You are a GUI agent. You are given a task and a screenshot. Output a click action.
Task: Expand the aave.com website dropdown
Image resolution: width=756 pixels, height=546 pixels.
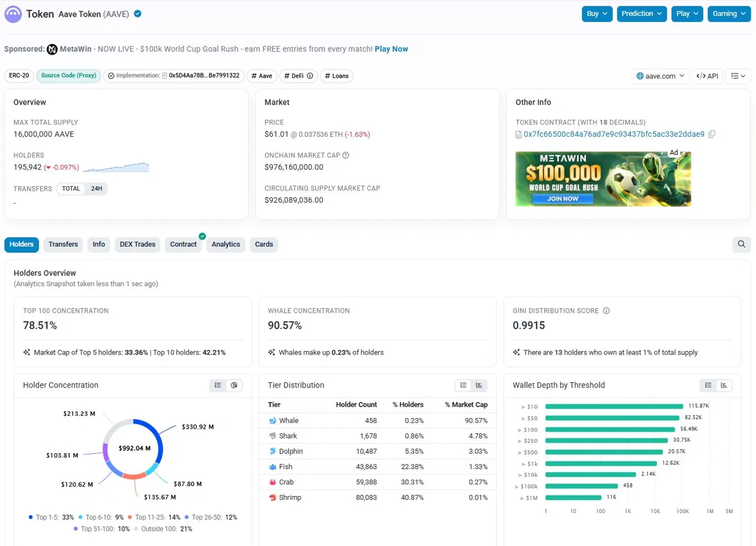660,76
